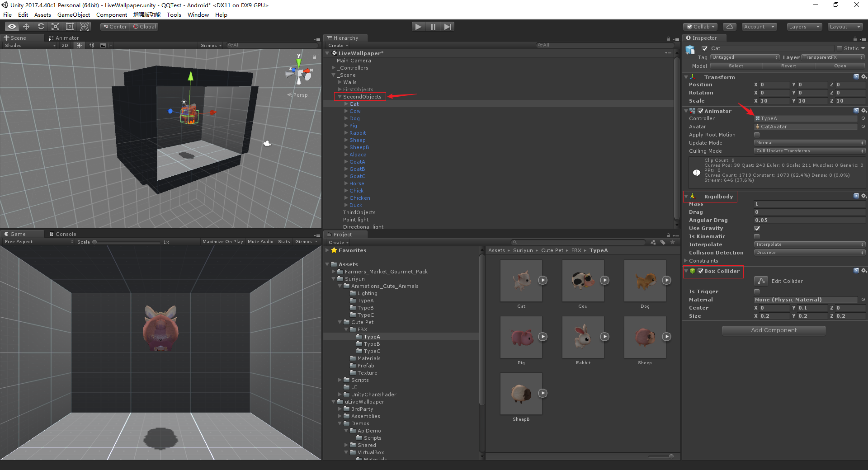Open Update Mode dropdown

809,143
